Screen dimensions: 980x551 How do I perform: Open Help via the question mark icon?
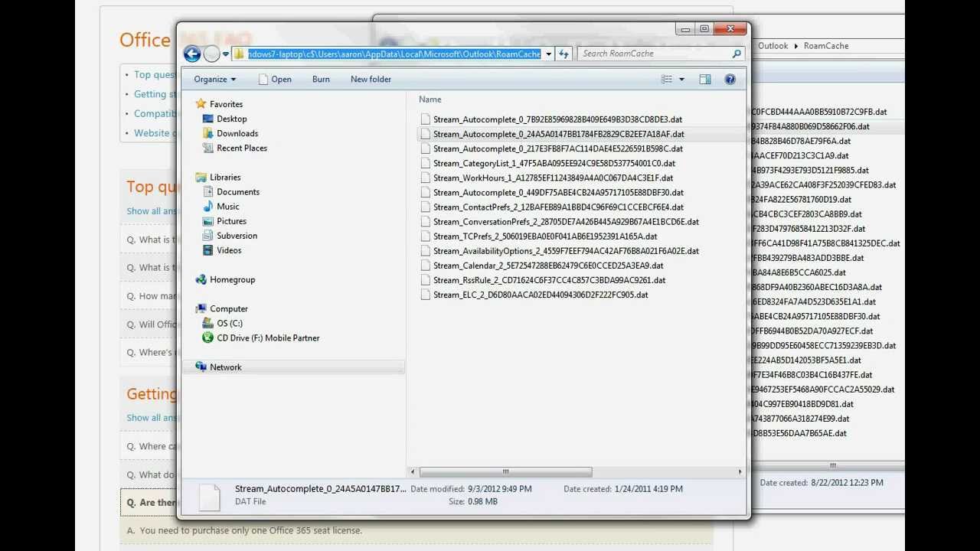(x=730, y=79)
